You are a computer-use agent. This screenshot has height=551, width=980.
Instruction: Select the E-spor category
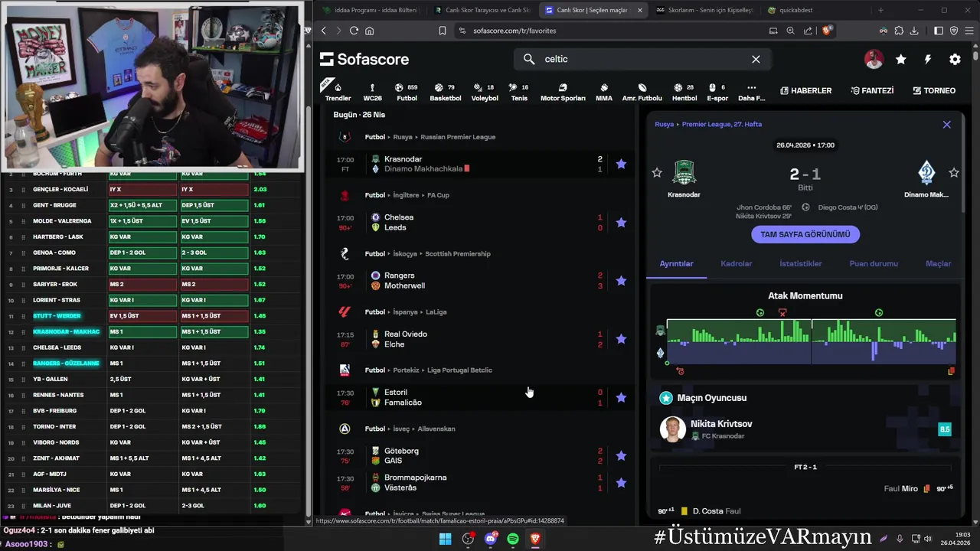pyautogui.click(x=717, y=91)
